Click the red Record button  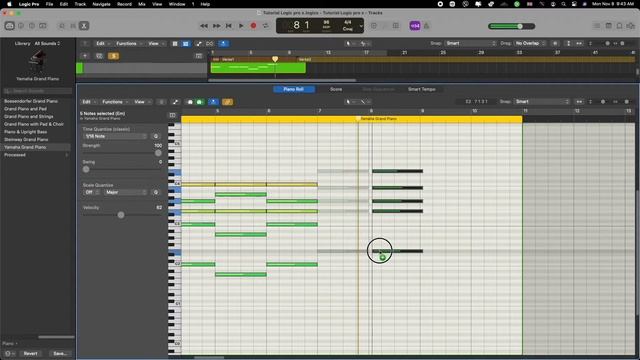[253, 26]
